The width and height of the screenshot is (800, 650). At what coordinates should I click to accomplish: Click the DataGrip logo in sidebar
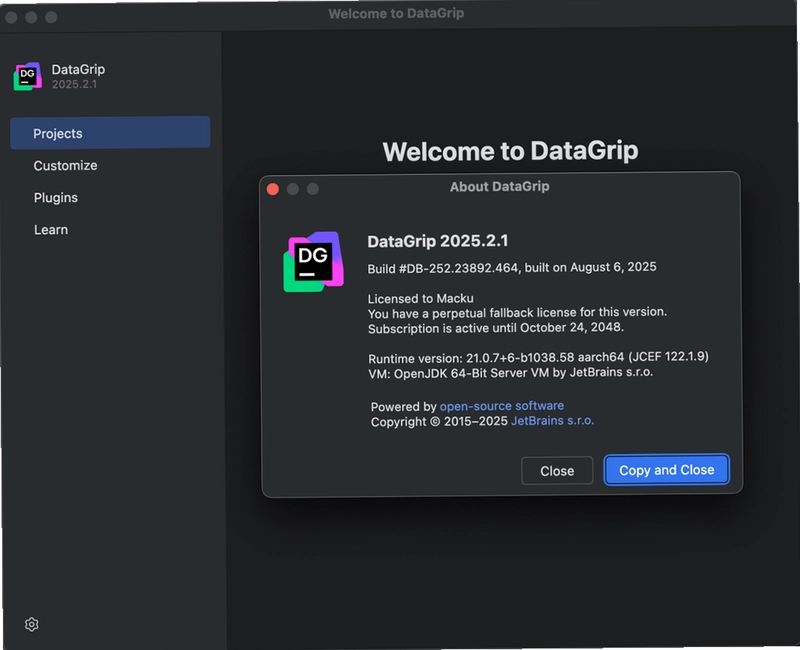point(28,77)
